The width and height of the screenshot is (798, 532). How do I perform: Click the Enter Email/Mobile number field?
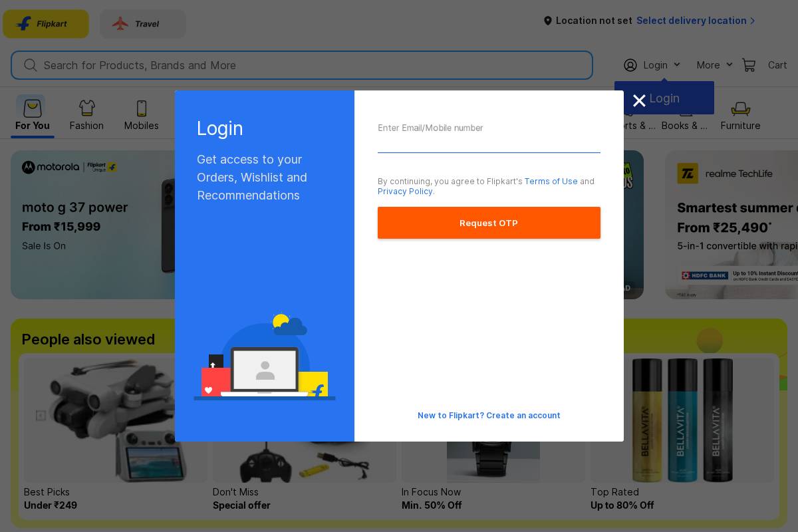[489, 136]
